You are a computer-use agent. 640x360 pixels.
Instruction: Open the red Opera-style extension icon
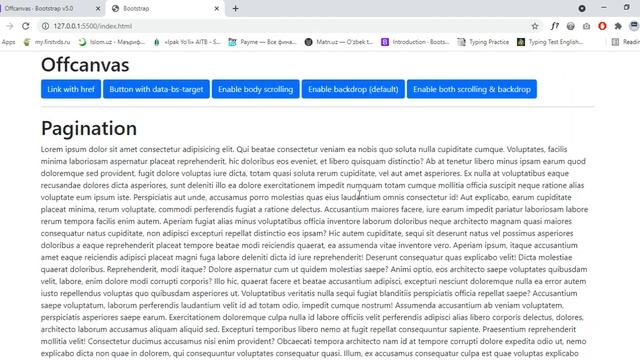602,26
